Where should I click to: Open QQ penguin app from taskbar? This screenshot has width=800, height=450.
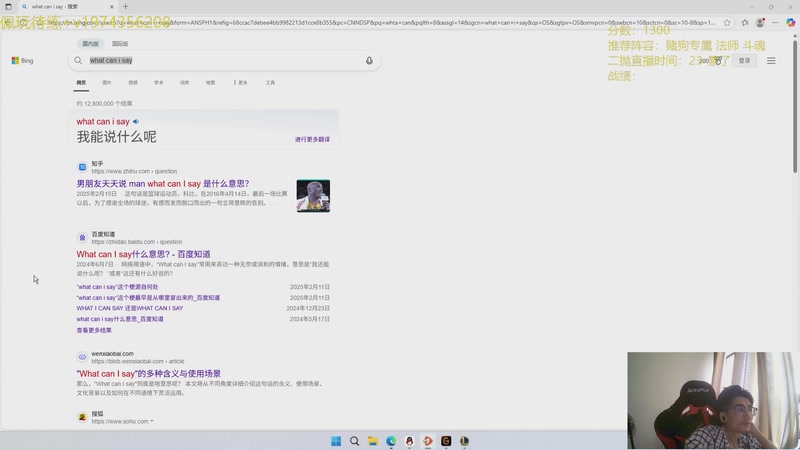tap(409, 441)
